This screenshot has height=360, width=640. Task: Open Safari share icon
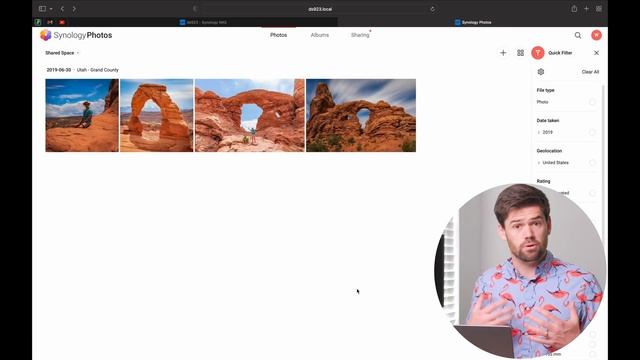[574, 9]
